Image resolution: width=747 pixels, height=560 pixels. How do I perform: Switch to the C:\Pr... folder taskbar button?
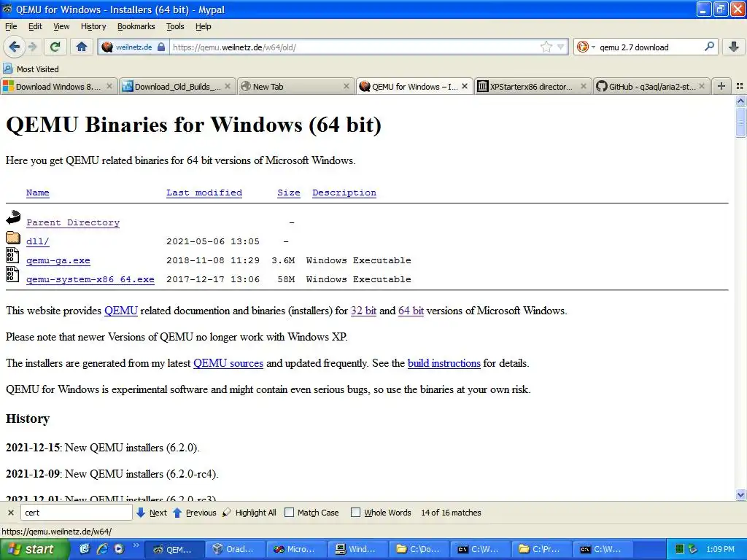(541, 549)
